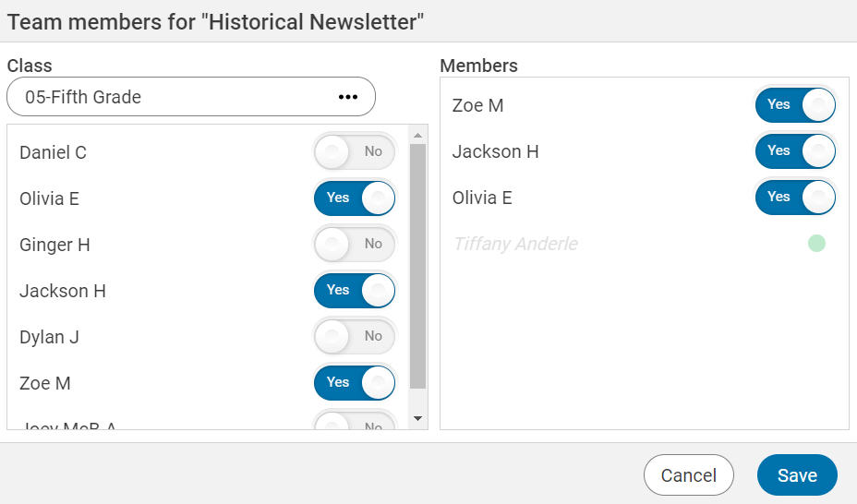The width and height of the screenshot is (857, 504).
Task: Open the 05-Fifth Grade class dropdown
Action: [x=175, y=97]
